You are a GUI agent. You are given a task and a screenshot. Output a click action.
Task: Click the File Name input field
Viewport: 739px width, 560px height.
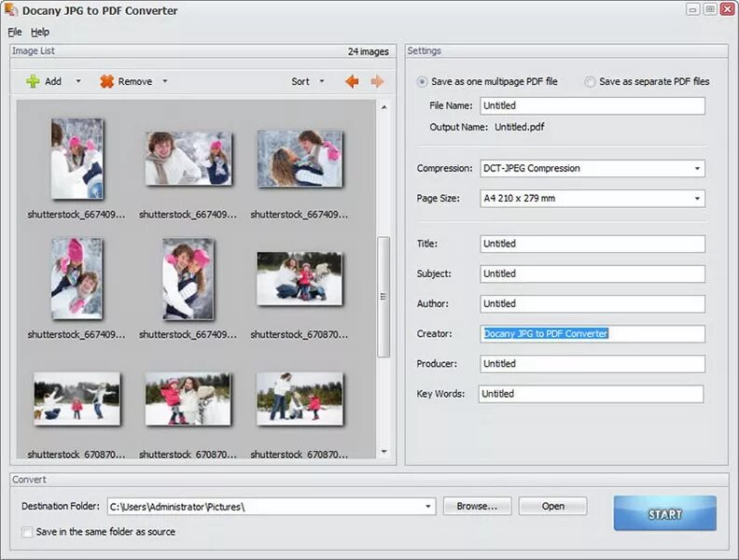pyautogui.click(x=593, y=105)
